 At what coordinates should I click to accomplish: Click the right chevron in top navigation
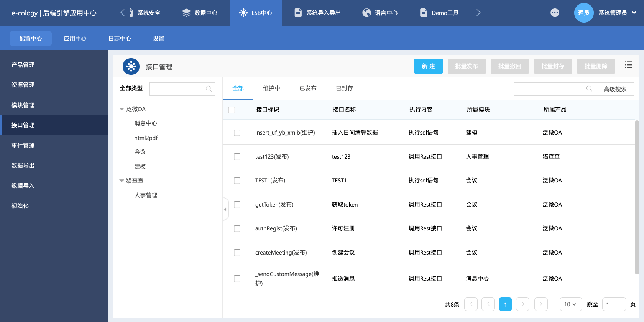click(478, 13)
